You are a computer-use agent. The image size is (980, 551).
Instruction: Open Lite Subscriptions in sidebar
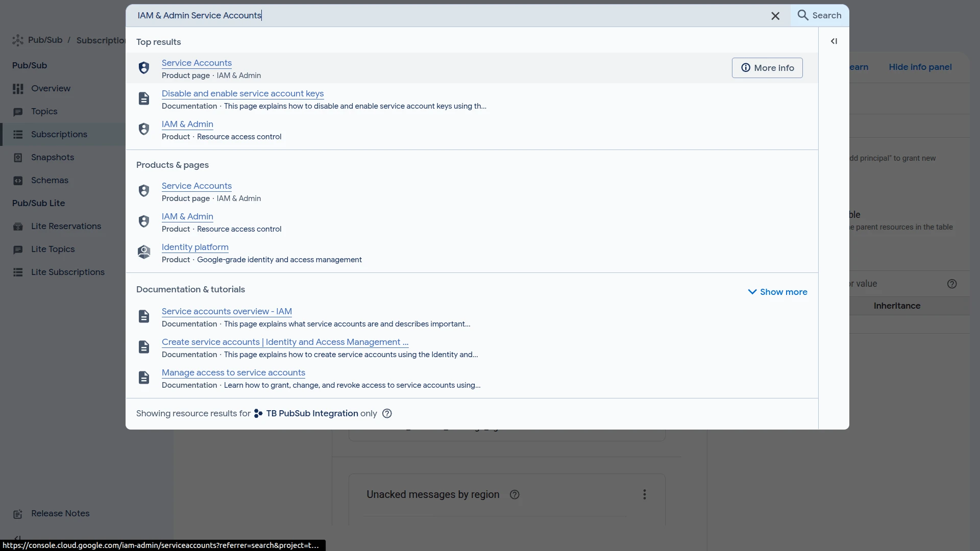click(67, 272)
